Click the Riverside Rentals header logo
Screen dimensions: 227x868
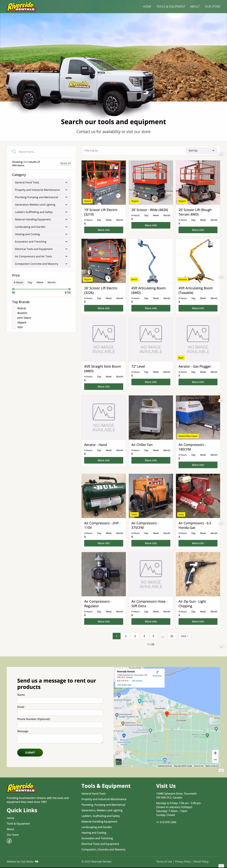(22, 6)
